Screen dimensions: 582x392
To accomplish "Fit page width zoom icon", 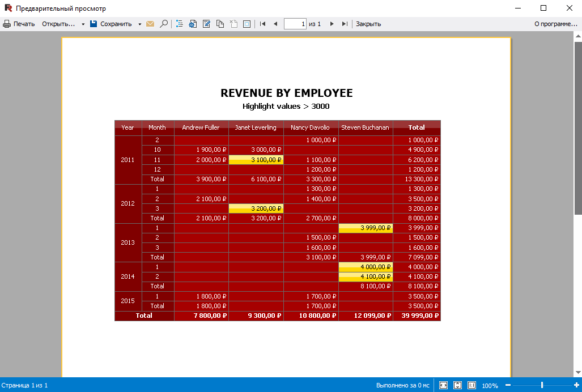I will tap(443, 385).
